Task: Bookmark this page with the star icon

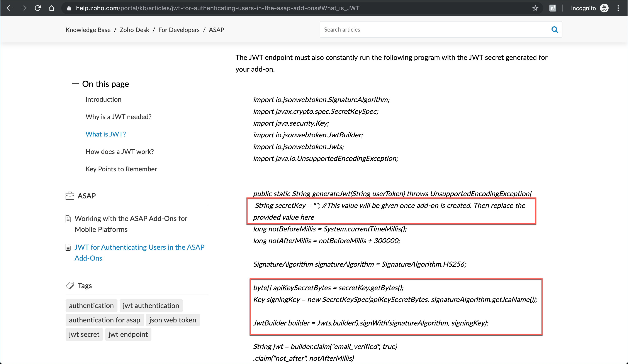Action: (x=535, y=8)
